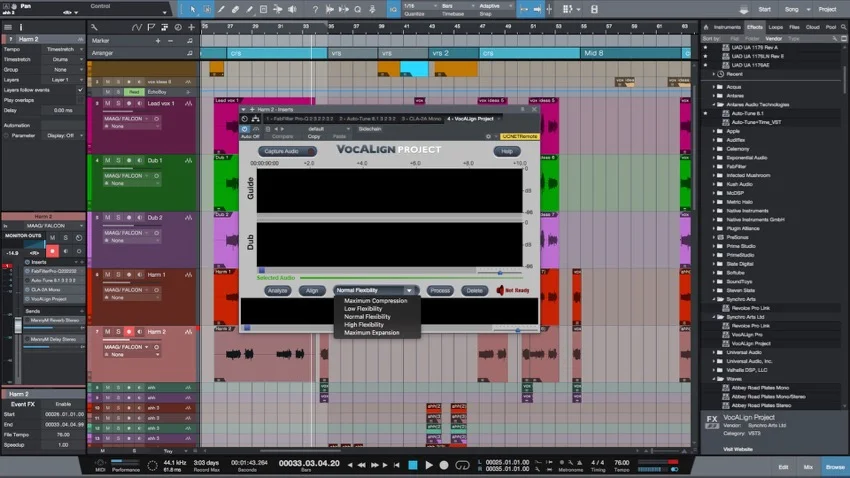Select the Paint (pencil) tool
Viewport: 850px width, 478px height.
249,9
